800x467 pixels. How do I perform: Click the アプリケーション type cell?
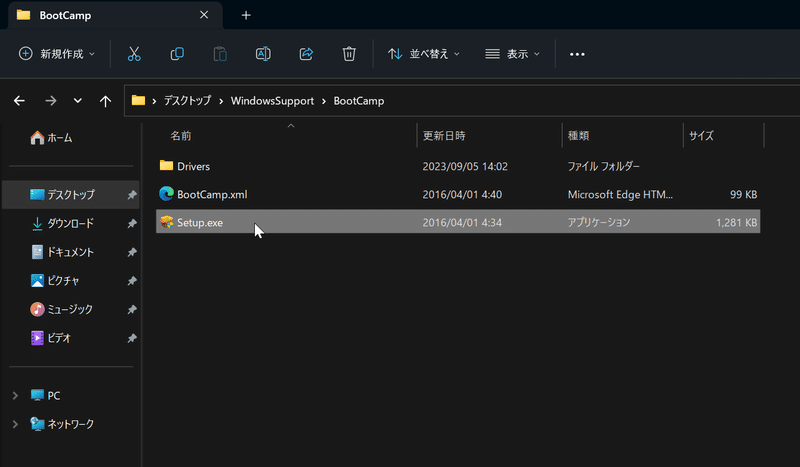[x=598, y=222]
